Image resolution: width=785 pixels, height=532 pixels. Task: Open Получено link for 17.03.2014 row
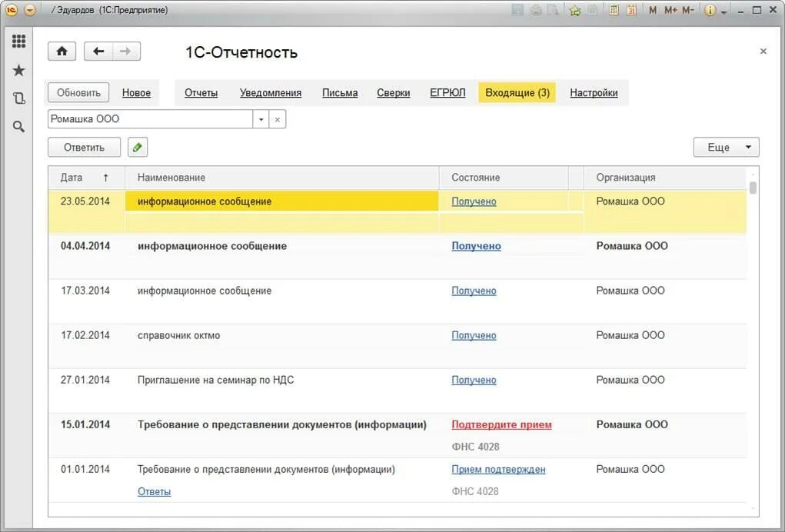point(474,291)
